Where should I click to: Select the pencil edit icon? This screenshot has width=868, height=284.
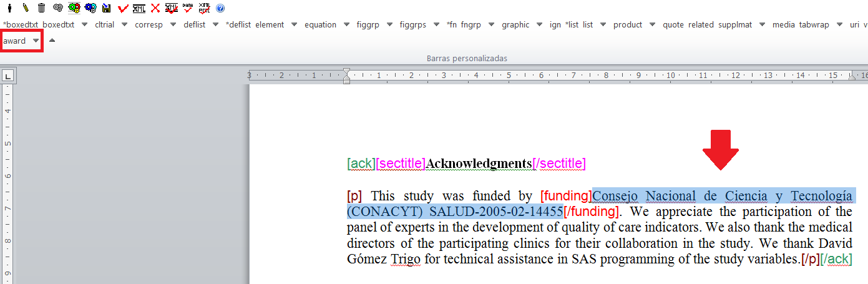(x=26, y=8)
